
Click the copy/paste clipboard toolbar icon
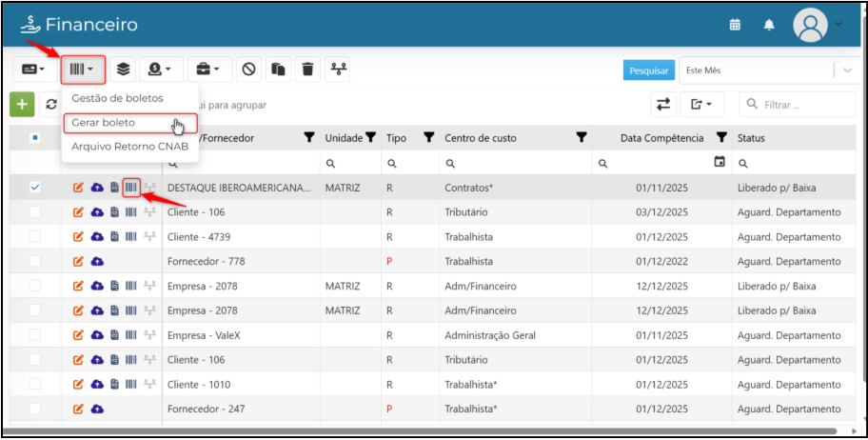pyautogui.click(x=279, y=70)
